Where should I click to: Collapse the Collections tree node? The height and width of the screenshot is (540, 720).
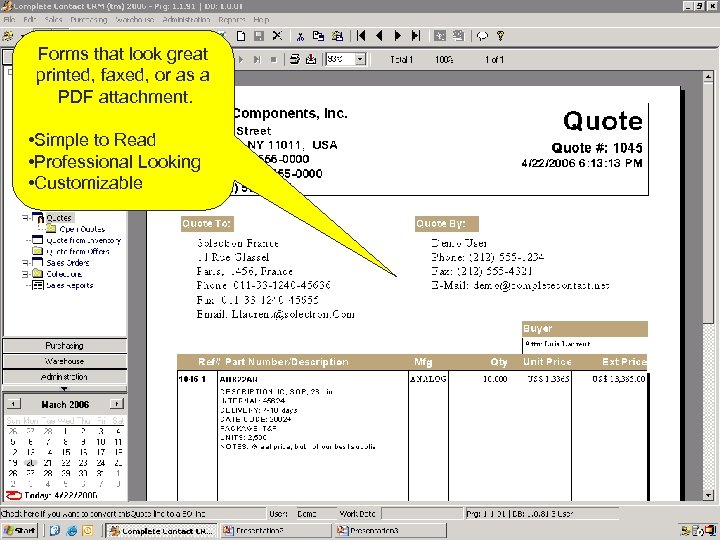click(x=25, y=274)
